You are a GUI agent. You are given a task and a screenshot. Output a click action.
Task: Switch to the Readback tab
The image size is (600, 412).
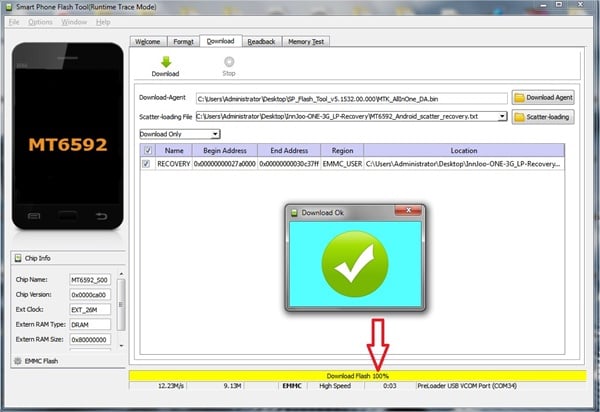tap(262, 41)
